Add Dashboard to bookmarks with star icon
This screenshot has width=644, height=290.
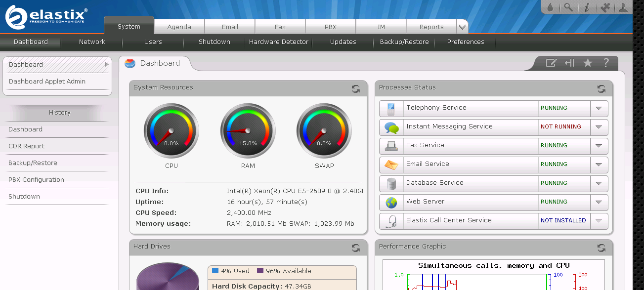tap(588, 63)
